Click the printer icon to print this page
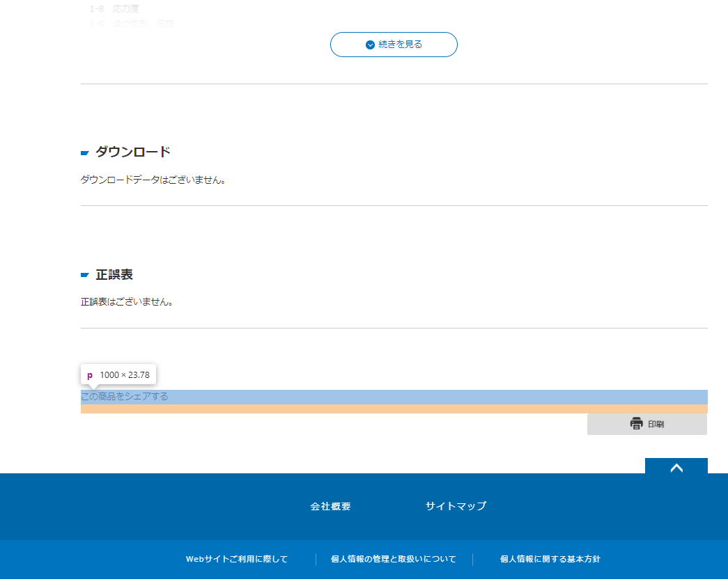 646,424
